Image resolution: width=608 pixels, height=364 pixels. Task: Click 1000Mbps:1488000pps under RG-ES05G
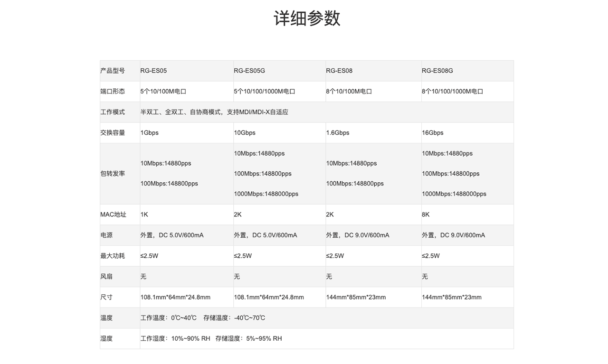266,194
